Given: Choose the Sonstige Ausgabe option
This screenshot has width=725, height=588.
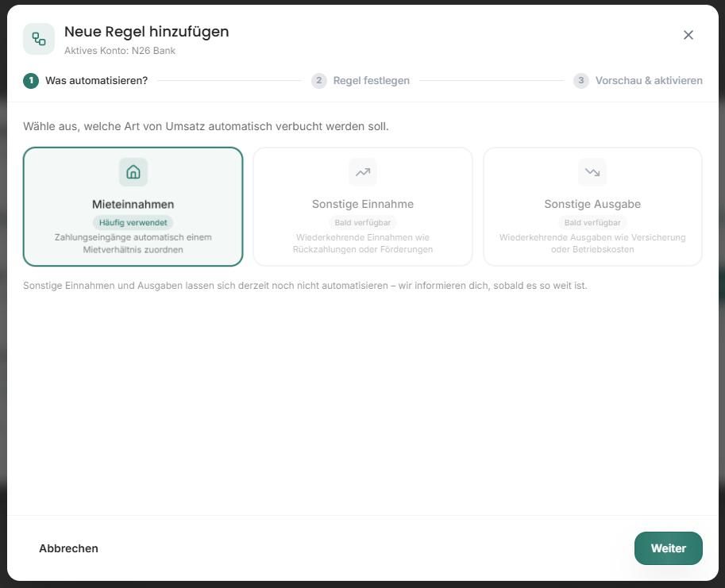Looking at the screenshot, I should pos(592,206).
